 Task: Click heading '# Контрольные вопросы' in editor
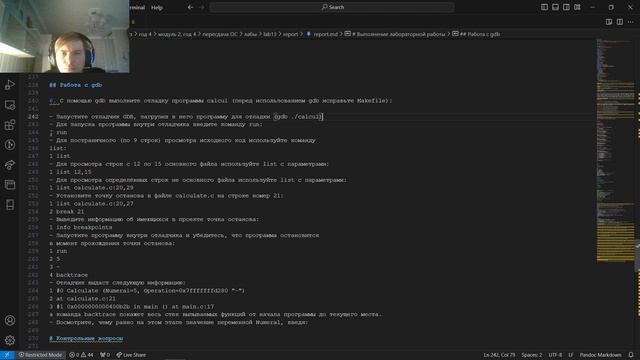tap(86, 338)
